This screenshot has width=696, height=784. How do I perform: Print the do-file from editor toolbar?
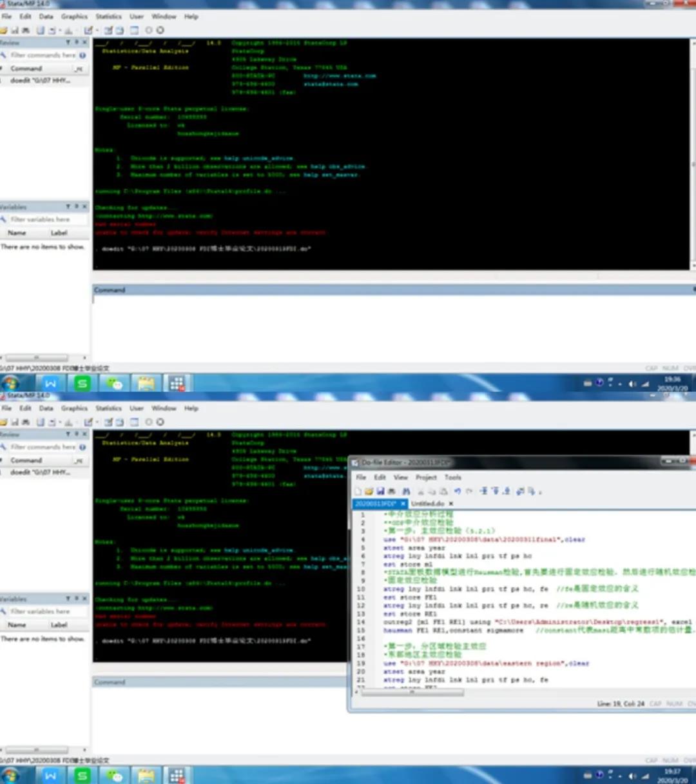(391, 491)
